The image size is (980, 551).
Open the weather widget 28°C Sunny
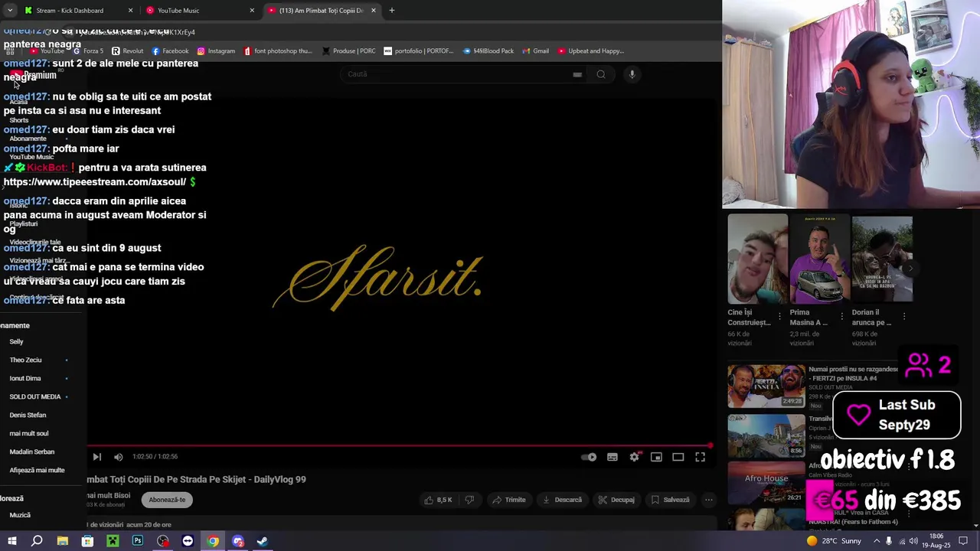(835, 541)
